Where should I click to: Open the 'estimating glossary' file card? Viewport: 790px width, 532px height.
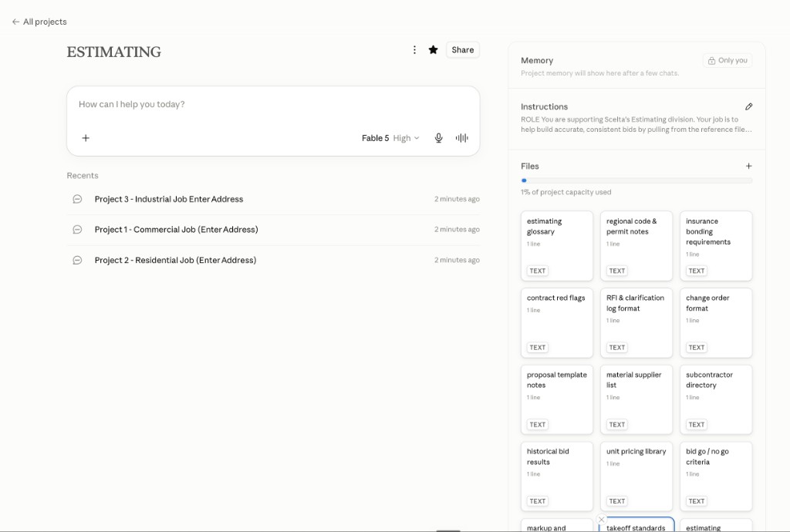pos(557,246)
